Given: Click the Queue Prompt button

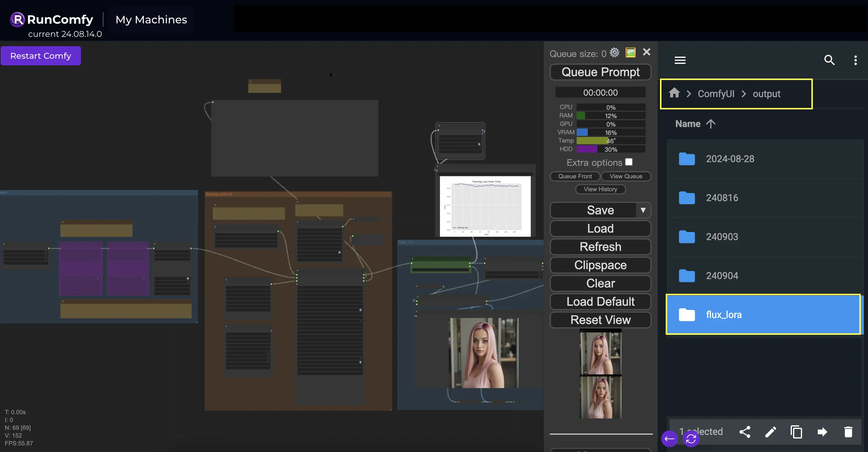Looking at the screenshot, I should [x=600, y=71].
